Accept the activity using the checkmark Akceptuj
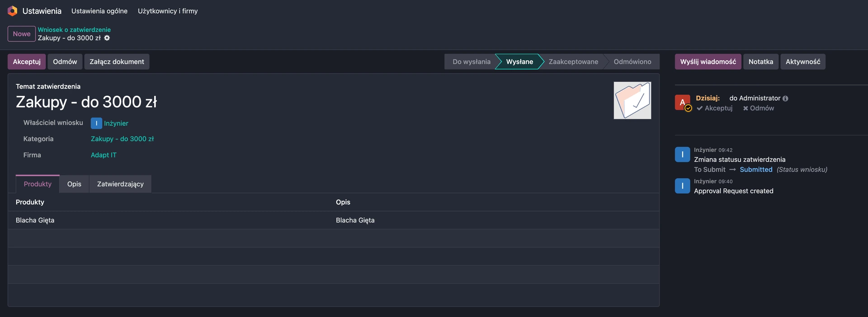This screenshot has height=317, width=868. [x=715, y=108]
